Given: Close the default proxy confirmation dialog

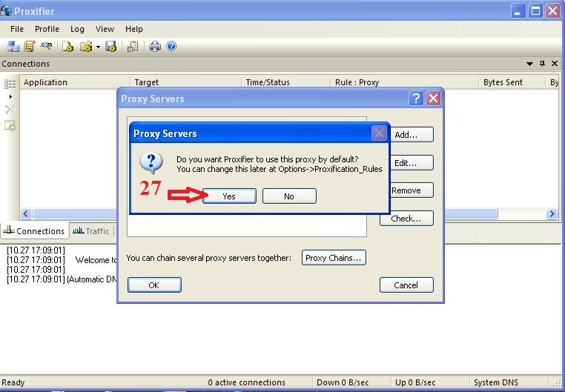Looking at the screenshot, I should coord(379,133).
